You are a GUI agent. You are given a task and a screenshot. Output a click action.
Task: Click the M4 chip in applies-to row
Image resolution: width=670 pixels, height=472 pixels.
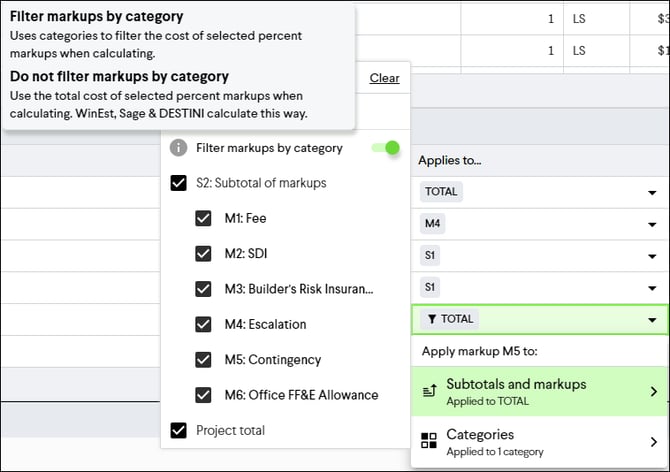[x=432, y=223]
